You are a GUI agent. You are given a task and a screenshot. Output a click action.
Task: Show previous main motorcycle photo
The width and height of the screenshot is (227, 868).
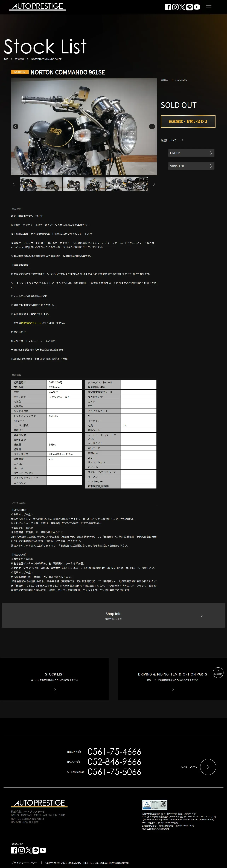pyautogui.click(x=16, y=126)
